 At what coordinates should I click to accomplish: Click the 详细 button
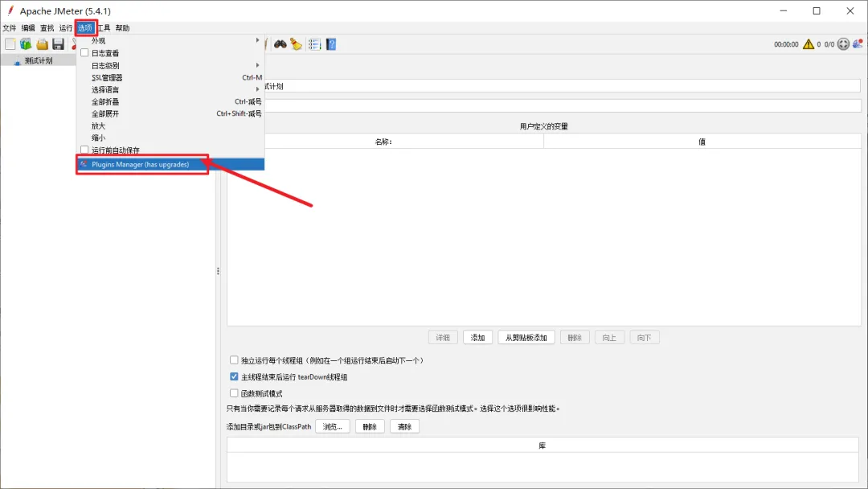(443, 337)
